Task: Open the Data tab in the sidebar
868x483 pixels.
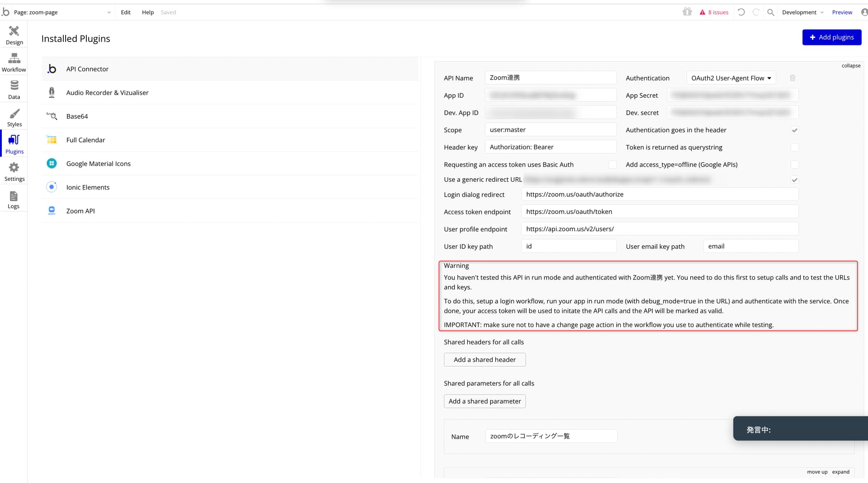Action: (x=14, y=90)
